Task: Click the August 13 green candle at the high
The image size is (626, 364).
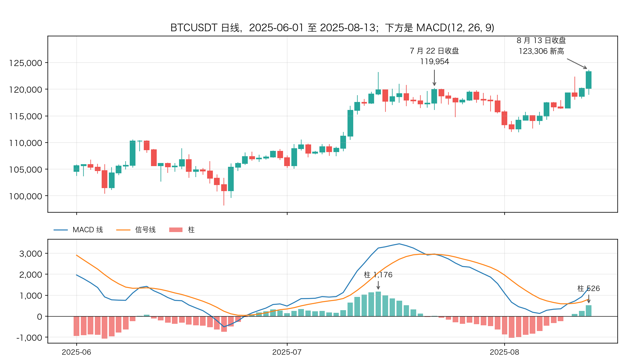Action: [589, 80]
